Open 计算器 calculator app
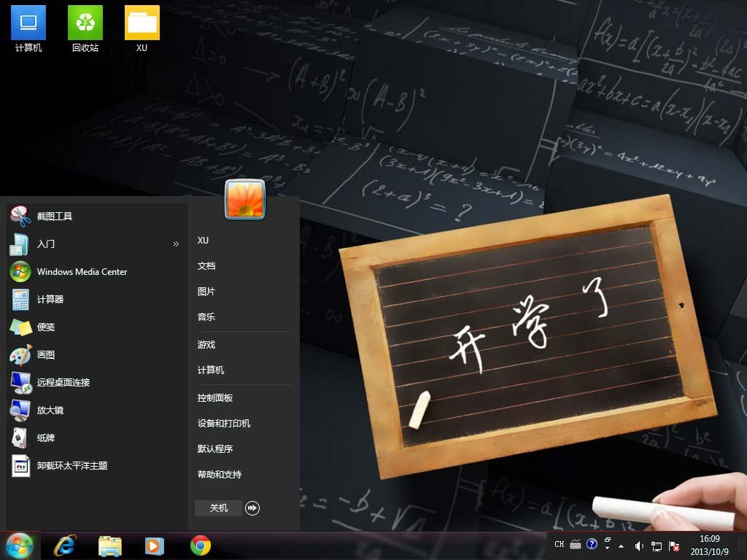 50,300
